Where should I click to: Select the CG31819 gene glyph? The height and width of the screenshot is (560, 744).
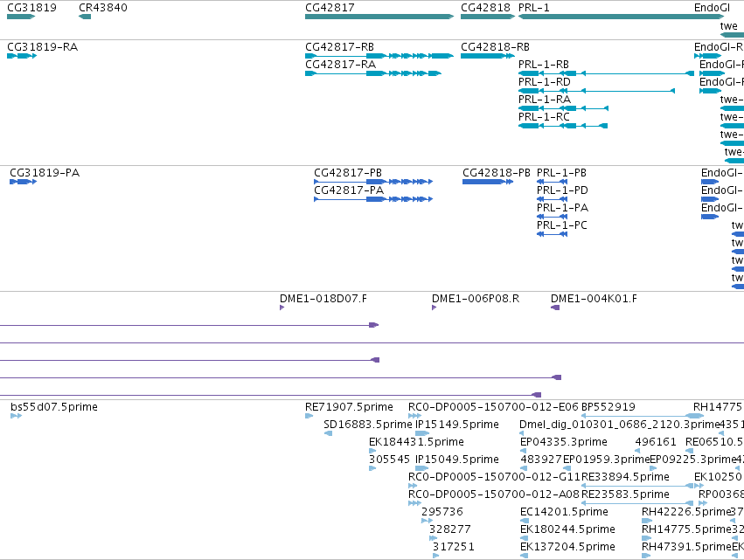[x=21, y=17]
